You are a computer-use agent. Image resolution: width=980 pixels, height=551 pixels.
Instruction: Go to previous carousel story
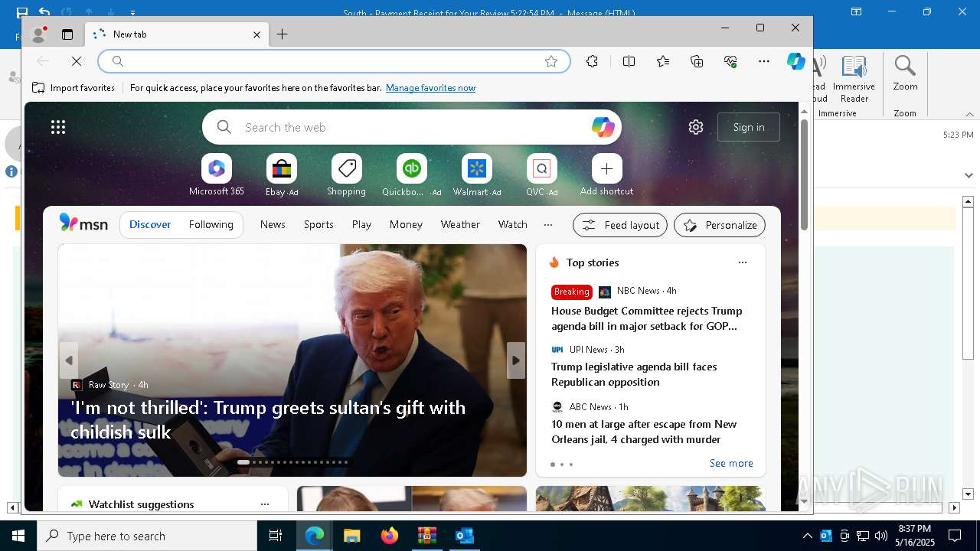pos(69,360)
